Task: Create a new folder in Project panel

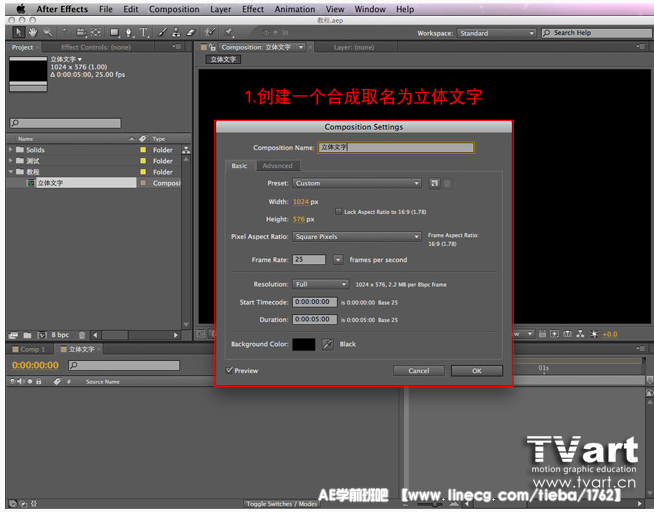Action: (28, 335)
